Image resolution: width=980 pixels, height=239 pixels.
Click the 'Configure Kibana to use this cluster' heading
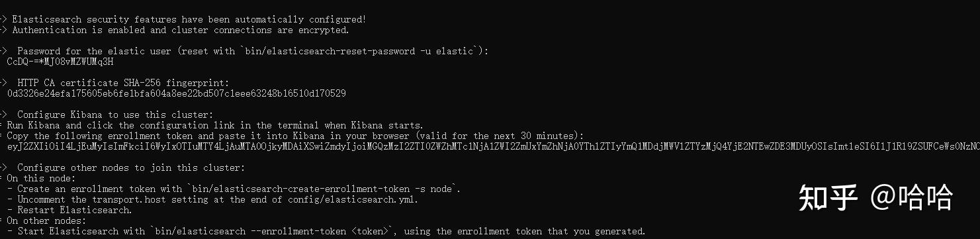tap(115, 115)
